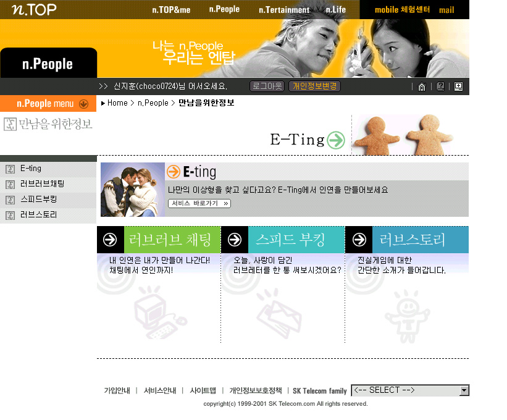Open 러브스토리 in the sidebar menu
This screenshot has height=420, width=507.
38,215
